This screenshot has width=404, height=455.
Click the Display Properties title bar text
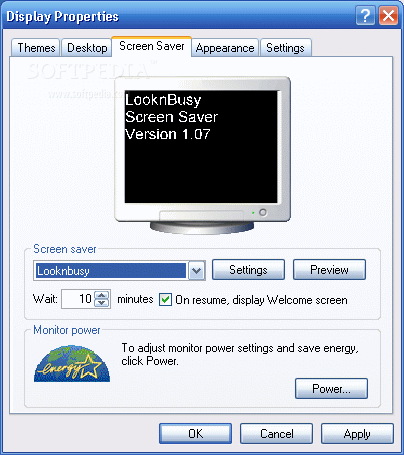62,16
